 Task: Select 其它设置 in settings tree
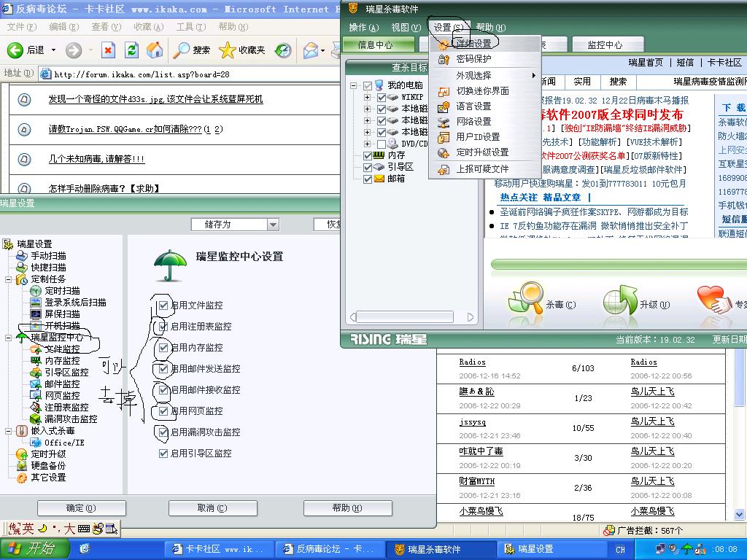pos(48,477)
